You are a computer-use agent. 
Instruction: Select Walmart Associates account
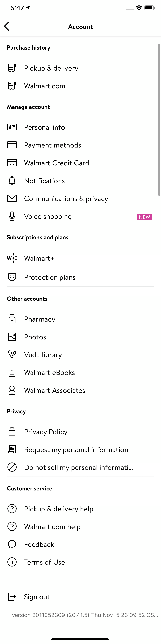point(55,390)
